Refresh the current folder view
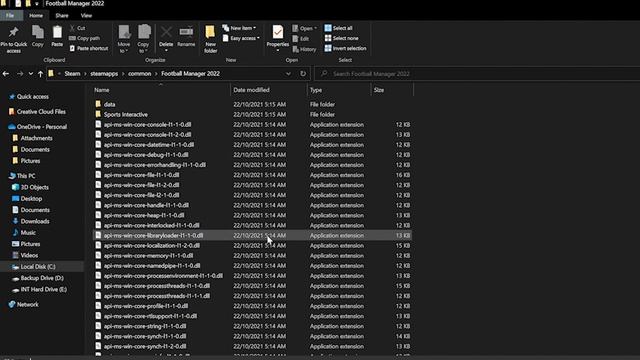 303,74
